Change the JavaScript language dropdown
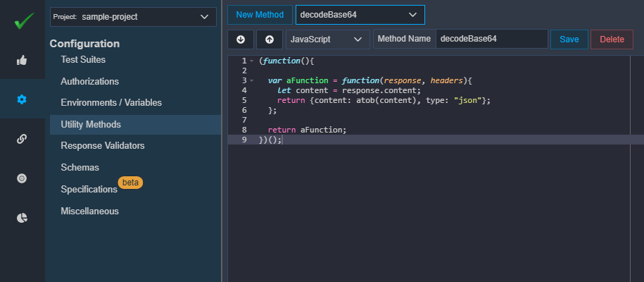Image resolution: width=644 pixels, height=282 pixels. pos(328,39)
